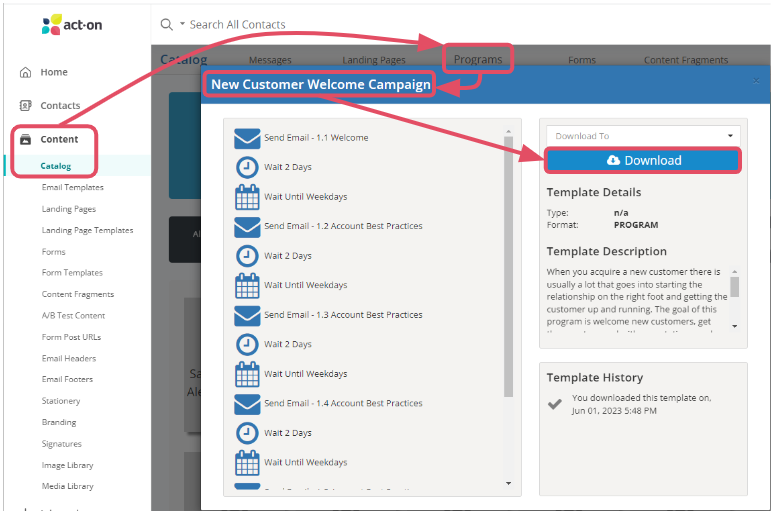Open Contacts in the sidebar

pyautogui.click(x=60, y=105)
